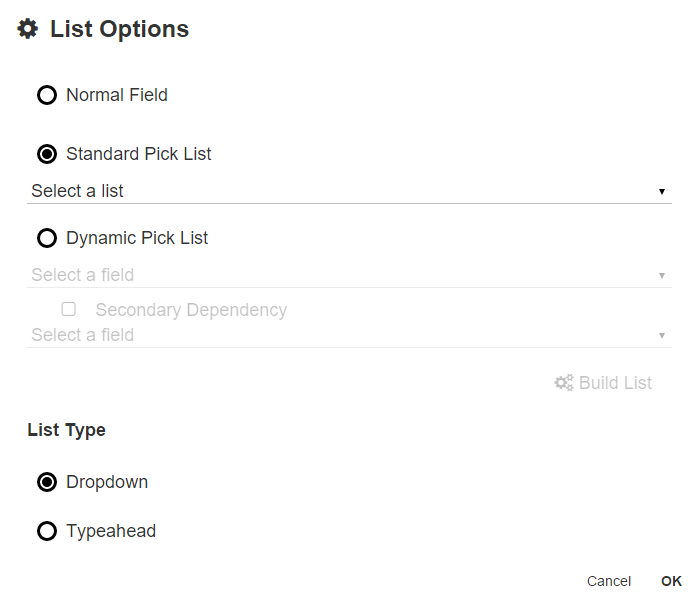Open 'Select a field' under Dynamic Pick List

[340, 275]
